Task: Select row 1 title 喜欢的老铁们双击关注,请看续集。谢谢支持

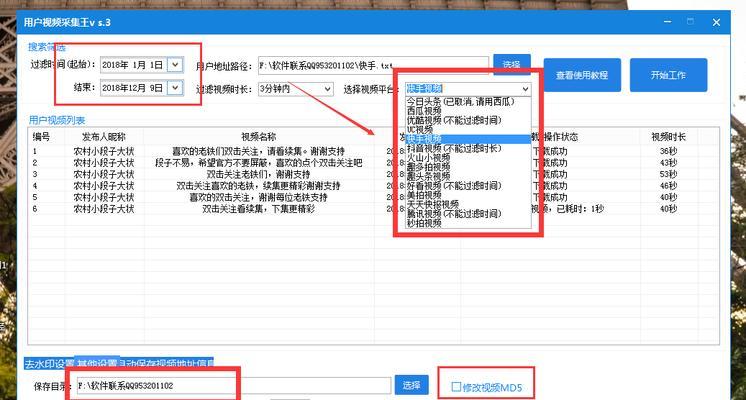Action: click(x=258, y=151)
